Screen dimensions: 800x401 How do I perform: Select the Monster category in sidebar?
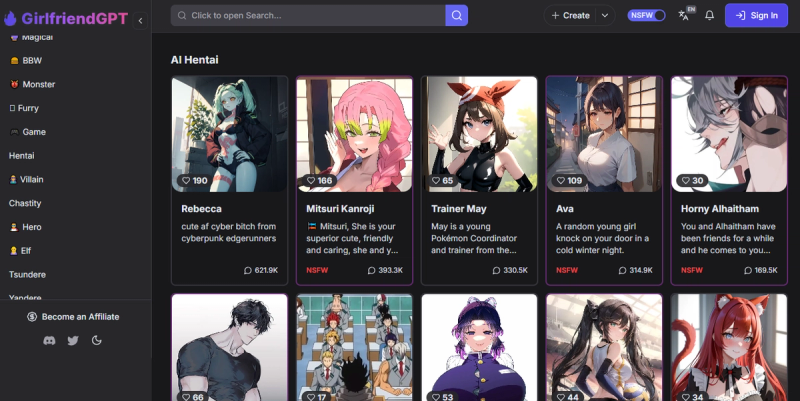(32, 84)
